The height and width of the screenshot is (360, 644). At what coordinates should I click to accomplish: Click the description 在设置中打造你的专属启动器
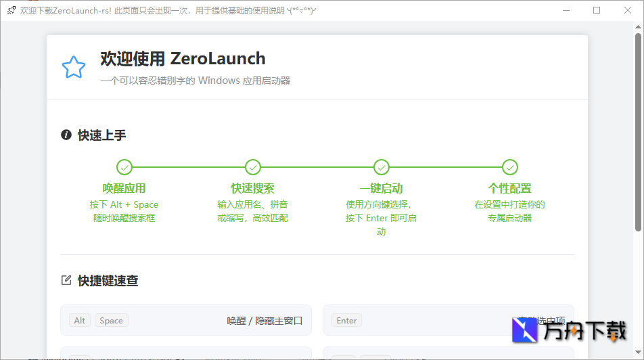(509, 211)
